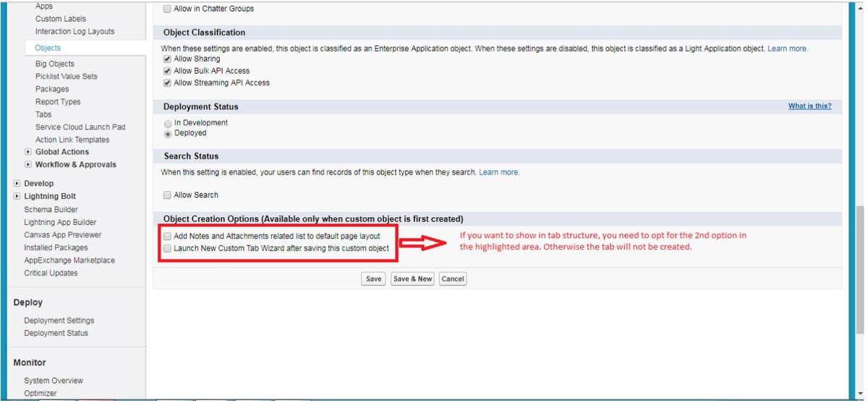Expand the Workflow & Approvals section
Viewport: 868px width, 401px height.
click(x=28, y=165)
